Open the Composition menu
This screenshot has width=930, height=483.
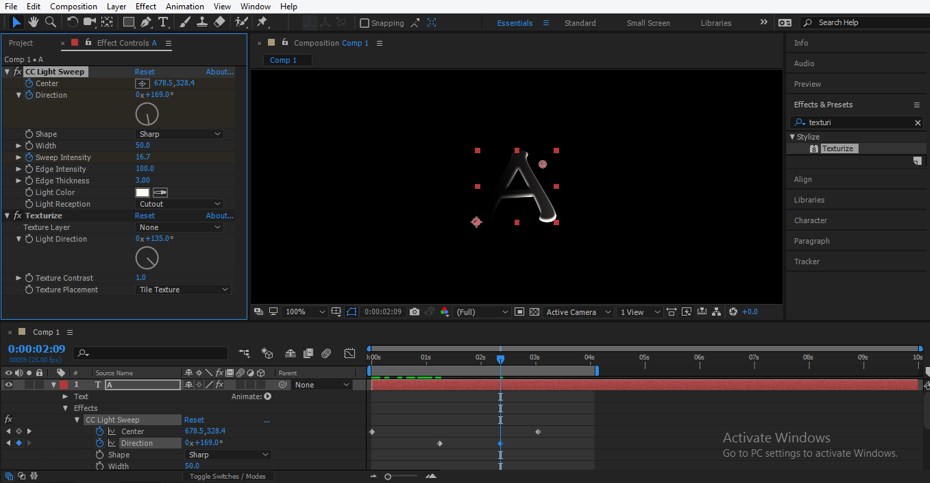point(74,6)
